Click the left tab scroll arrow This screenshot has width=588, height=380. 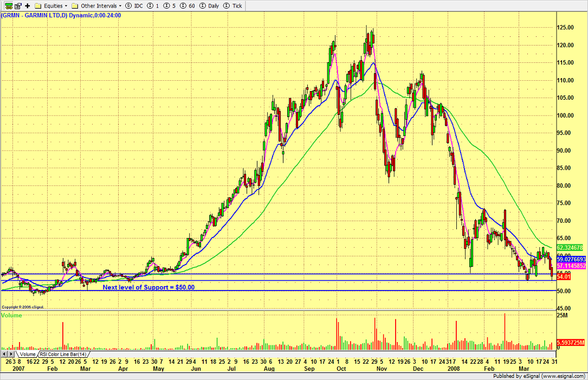(4, 354)
